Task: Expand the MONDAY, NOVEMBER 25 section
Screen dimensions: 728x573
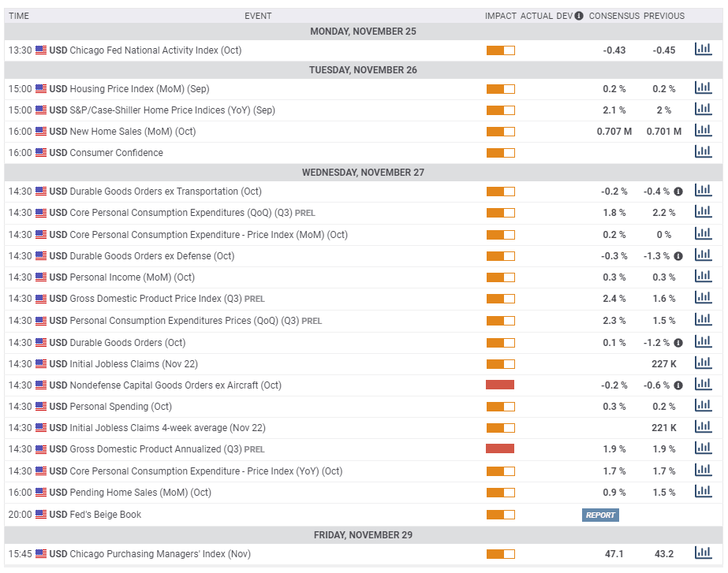Action: [x=363, y=32]
